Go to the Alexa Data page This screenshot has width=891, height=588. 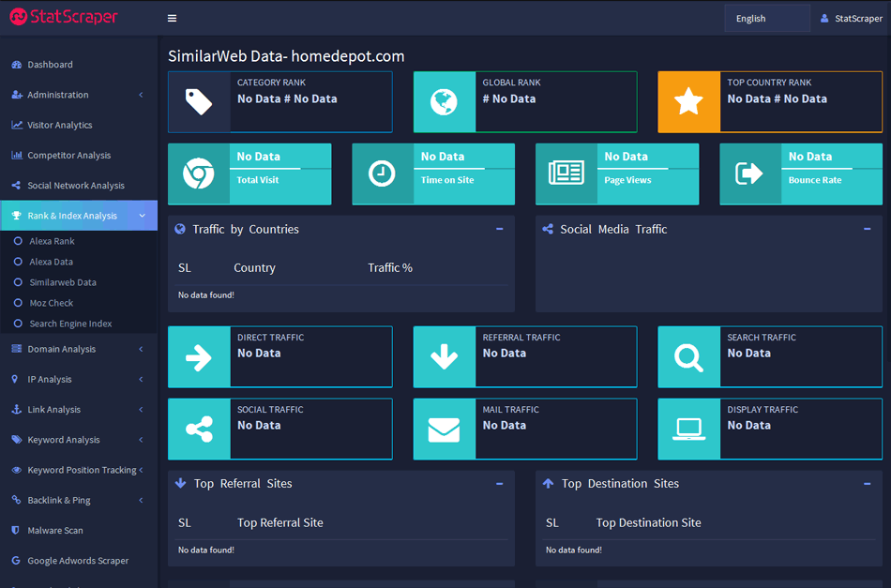click(52, 262)
